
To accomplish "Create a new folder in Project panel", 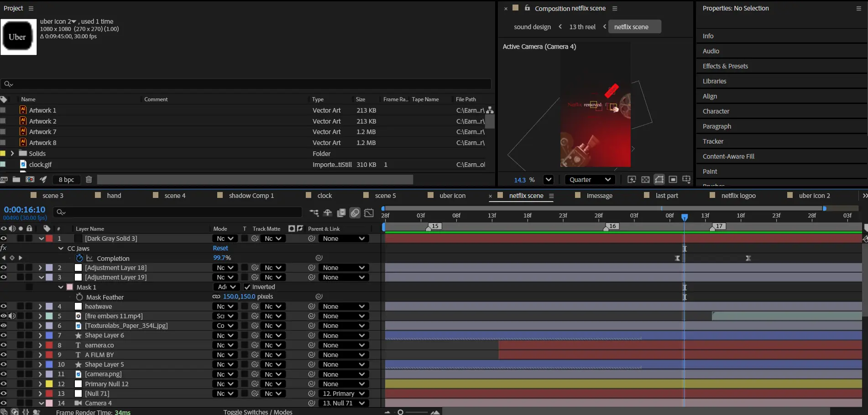I will tap(16, 180).
